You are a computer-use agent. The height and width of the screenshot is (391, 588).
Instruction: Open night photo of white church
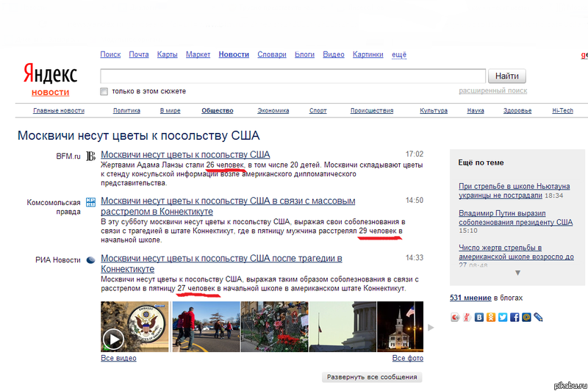(400, 326)
